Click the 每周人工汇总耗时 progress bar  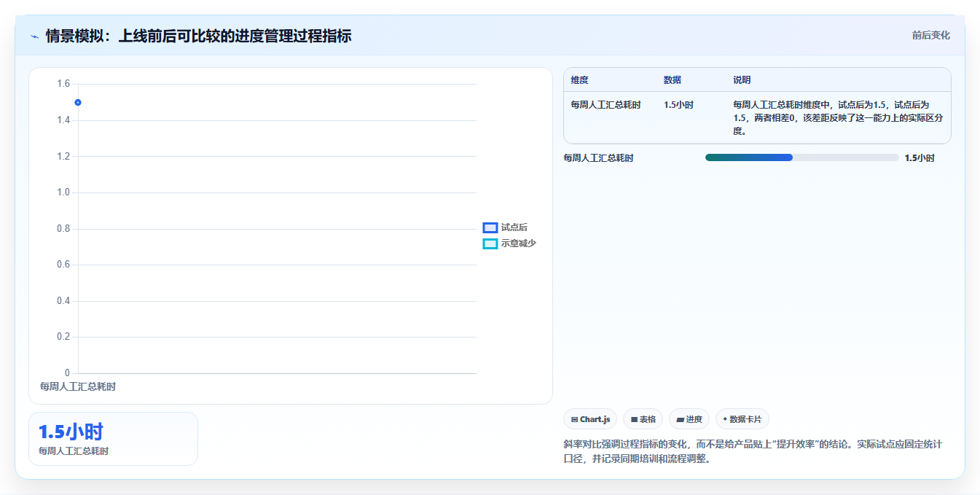tap(801, 157)
